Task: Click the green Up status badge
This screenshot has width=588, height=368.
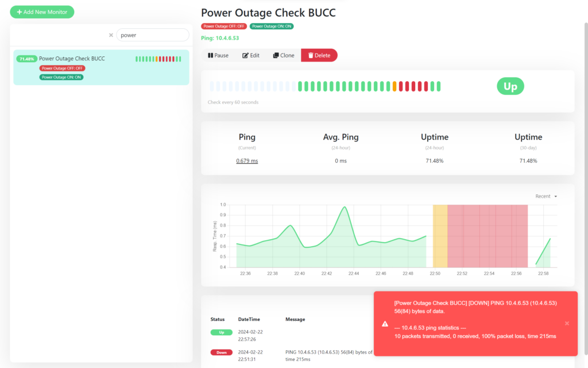Action: (510, 87)
